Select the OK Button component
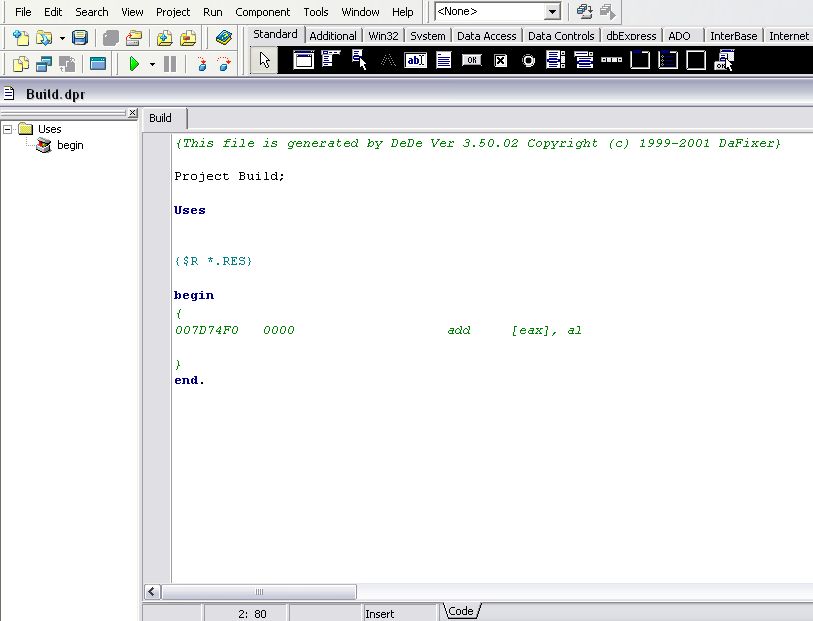The height and width of the screenshot is (621, 813). point(472,60)
